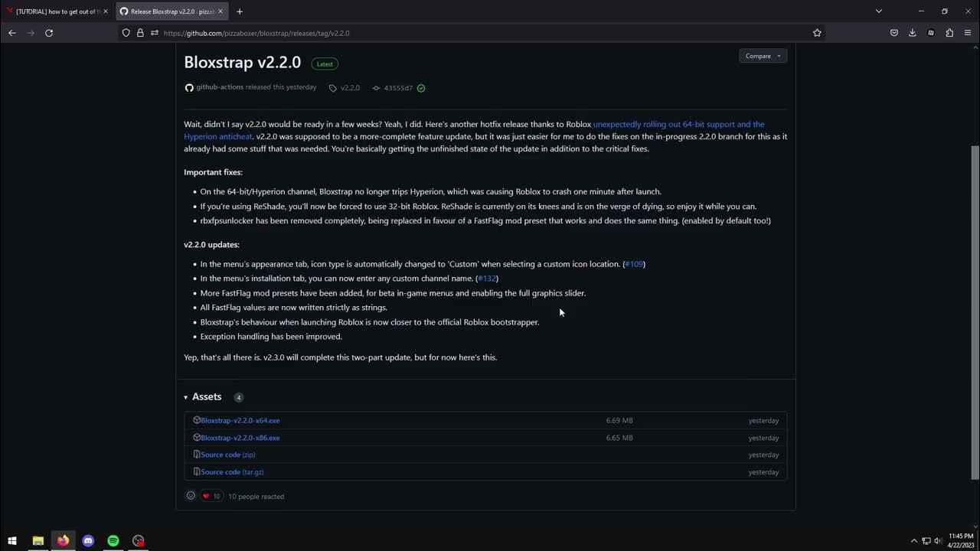
Task: Open the tracking protection shield icon
Action: [x=126, y=33]
